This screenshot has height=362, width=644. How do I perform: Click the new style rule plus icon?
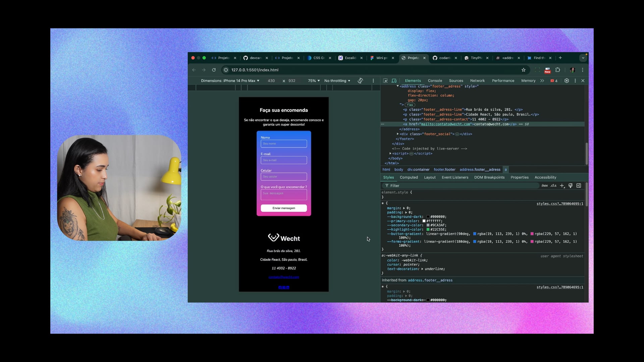[x=562, y=186]
